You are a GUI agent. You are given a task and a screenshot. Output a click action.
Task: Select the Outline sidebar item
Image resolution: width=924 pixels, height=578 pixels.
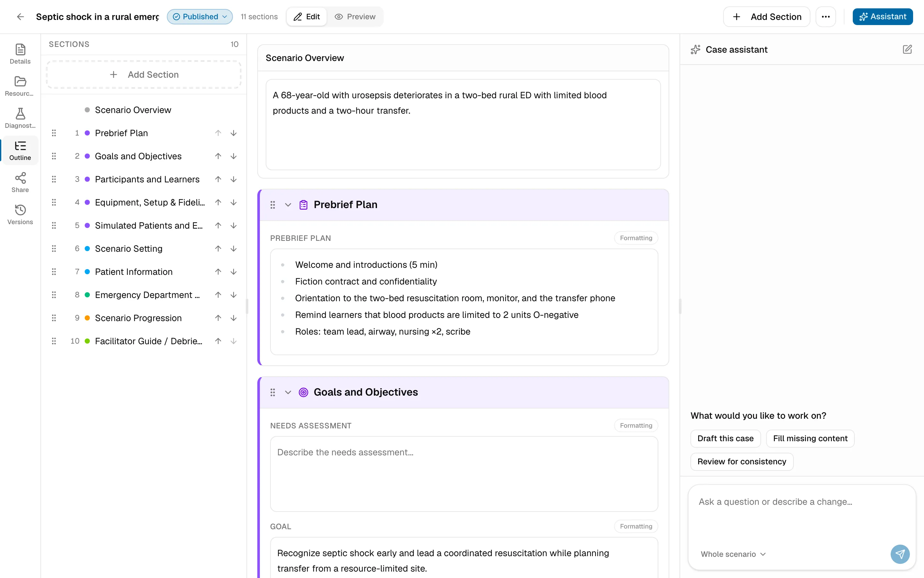click(20, 150)
